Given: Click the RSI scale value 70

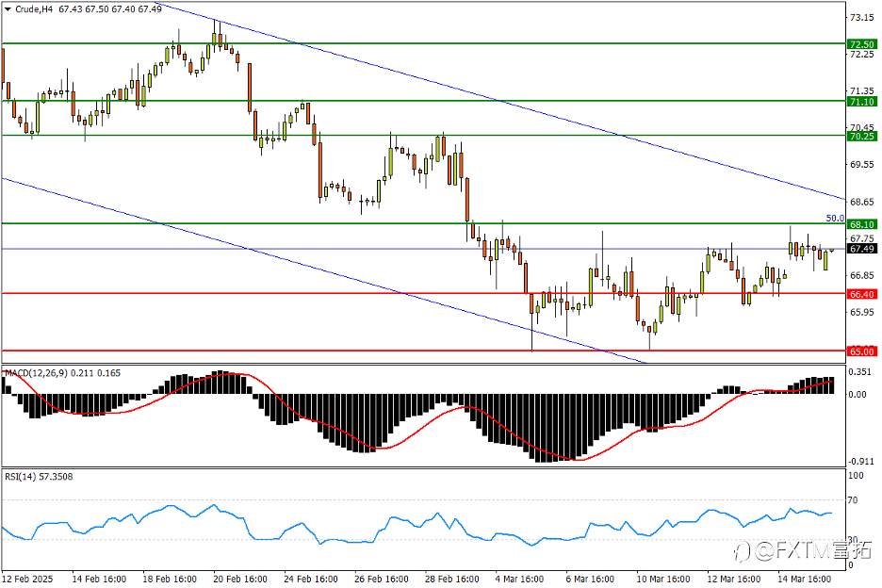Looking at the screenshot, I should 853,499.
